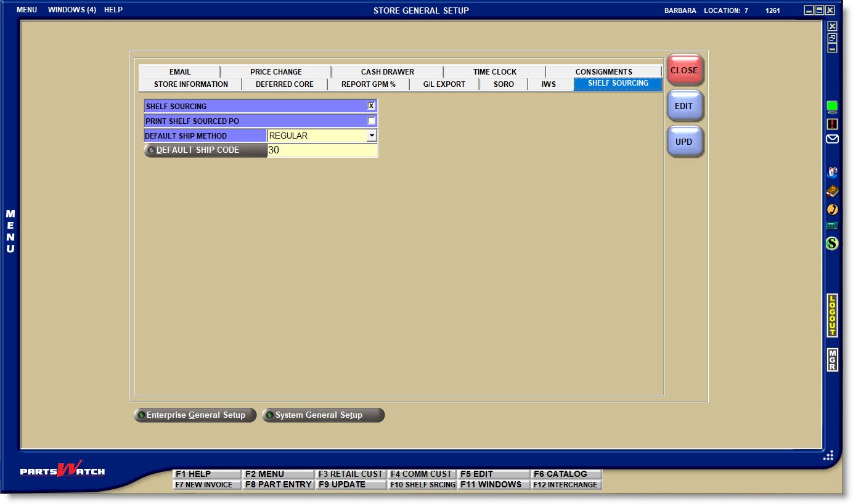Screen dimensions: 853x504
Task: Click the orange telephone icon
Action: pyautogui.click(x=832, y=209)
